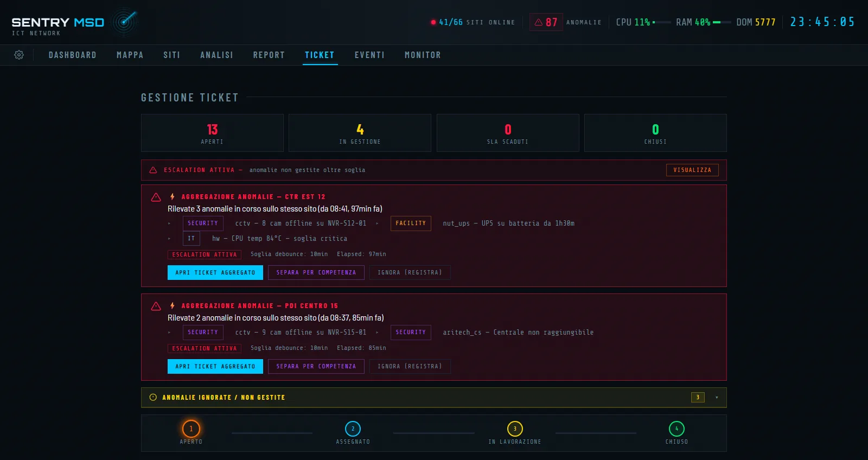Click Separa per Competenza for CTR EST 12
Viewport: 868px width, 460px height.
point(316,272)
